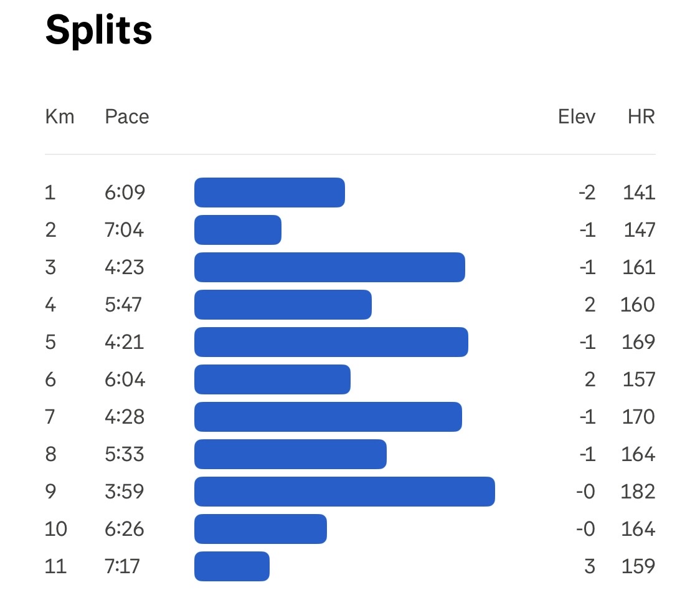
Task: Click the longest bar for the 3:59 split
Action: [344, 492]
